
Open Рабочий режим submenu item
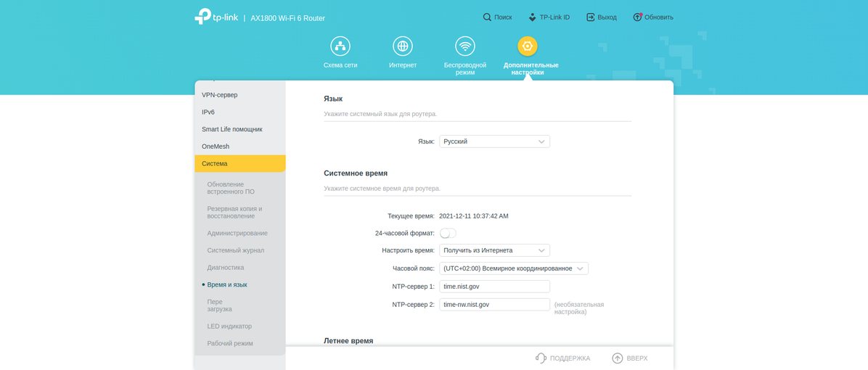230,343
